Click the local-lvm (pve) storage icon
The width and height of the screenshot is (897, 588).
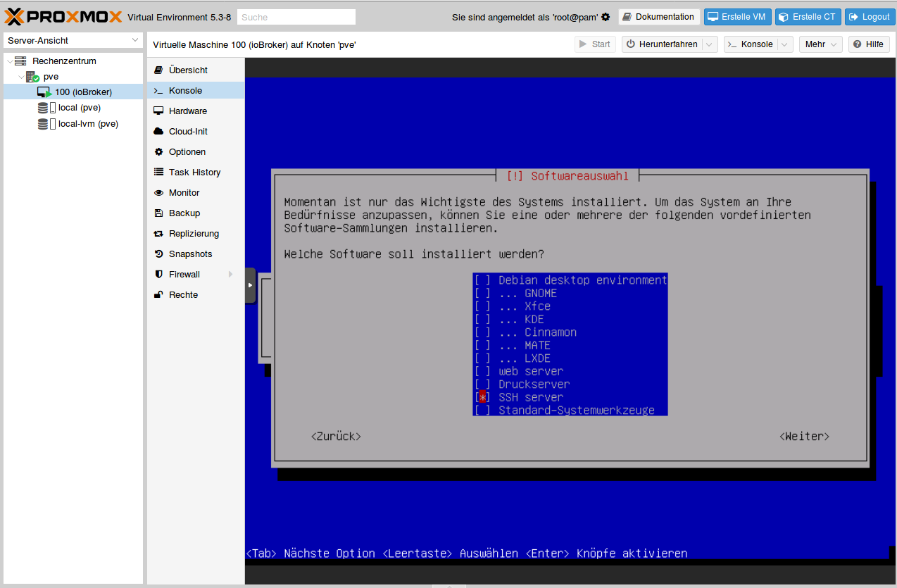pyautogui.click(x=47, y=124)
